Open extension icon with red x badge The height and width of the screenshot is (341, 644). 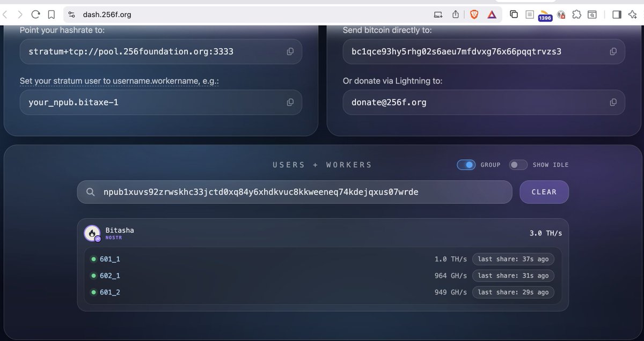(x=561, y=14)
